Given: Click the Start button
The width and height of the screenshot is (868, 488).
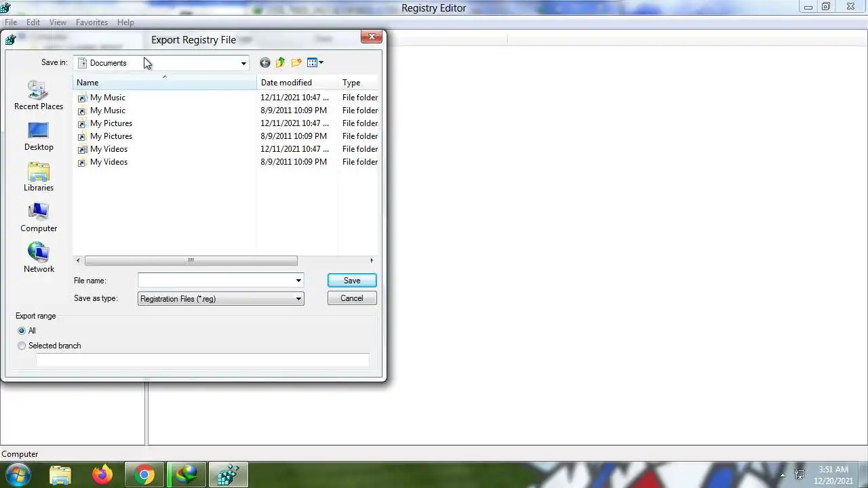Looking at the screenshot, I should coord(18,475).
